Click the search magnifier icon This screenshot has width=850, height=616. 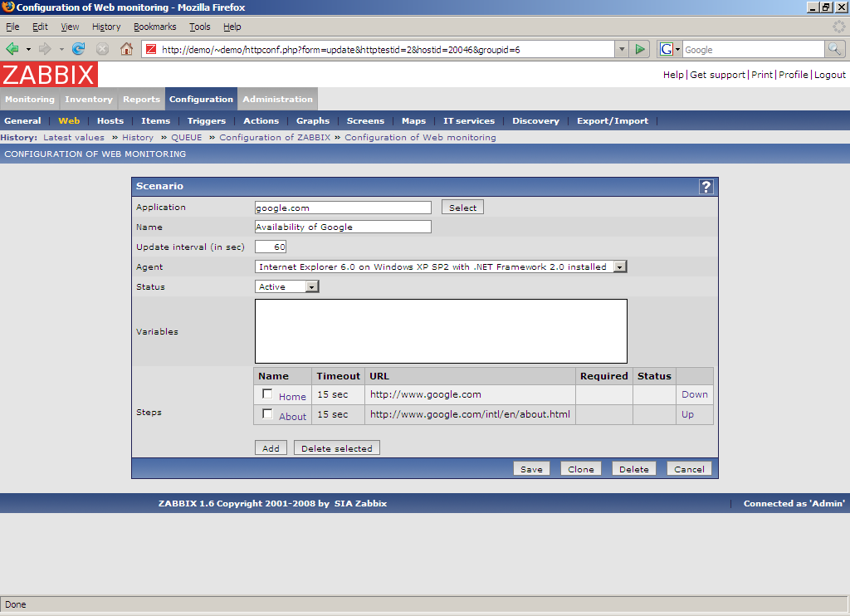(834, 49)
